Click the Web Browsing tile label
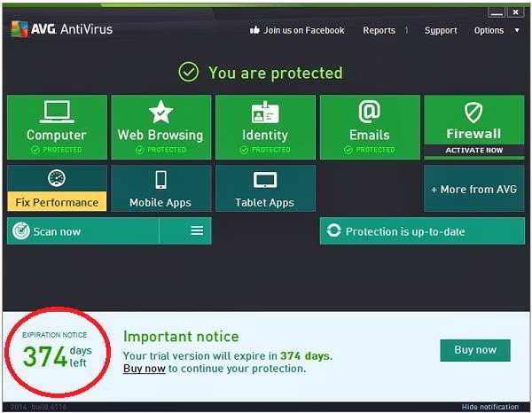The height and width of the screenshot is (413, 532). click(x=160, y=135)
